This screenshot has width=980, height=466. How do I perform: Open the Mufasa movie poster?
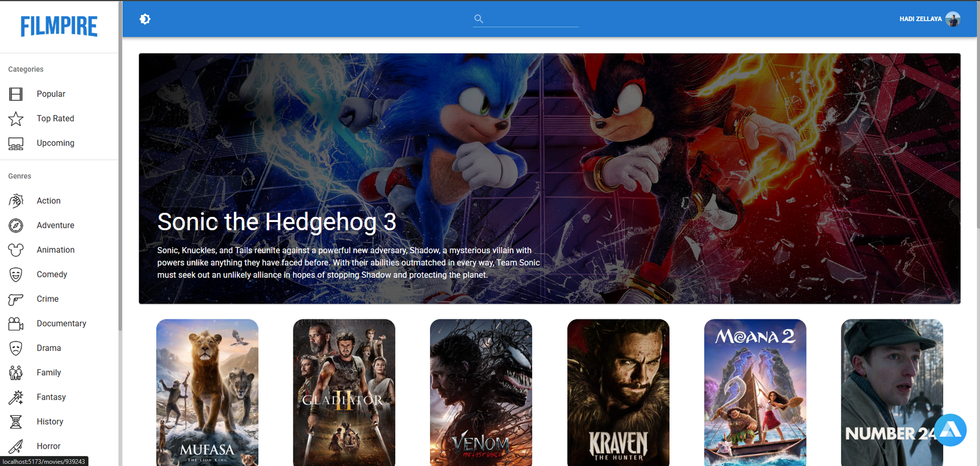(x=207, y=392)
